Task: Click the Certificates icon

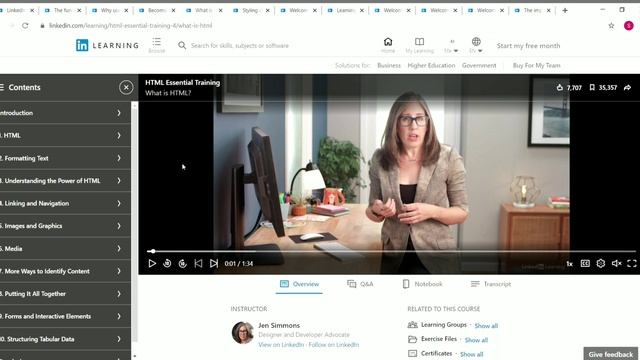Action: 413,353
